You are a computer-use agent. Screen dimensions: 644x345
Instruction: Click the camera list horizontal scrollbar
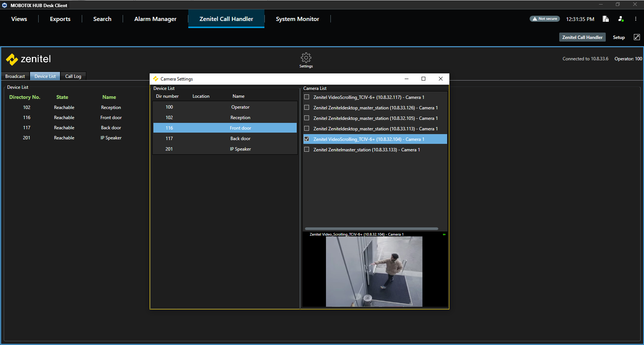pyautogui.click(x=371, y=229)
